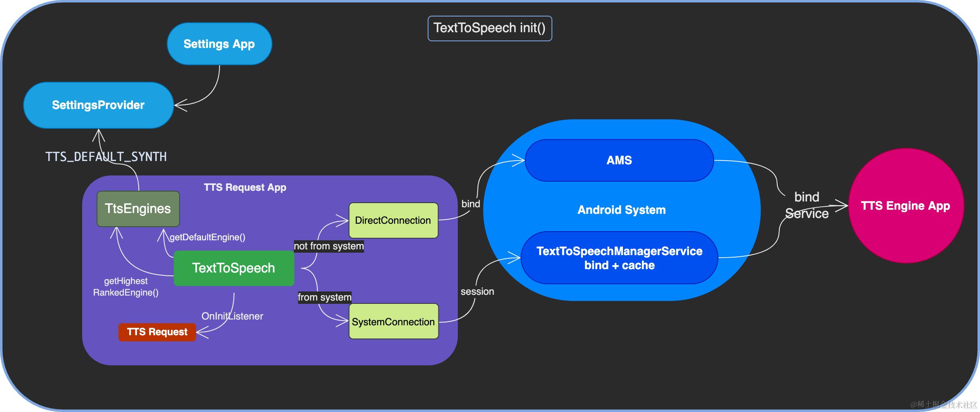Select the TTS_DEFAULT_SYNTH text
The width and height of the screenshot is (980, 412).
[x=106, y=157]
